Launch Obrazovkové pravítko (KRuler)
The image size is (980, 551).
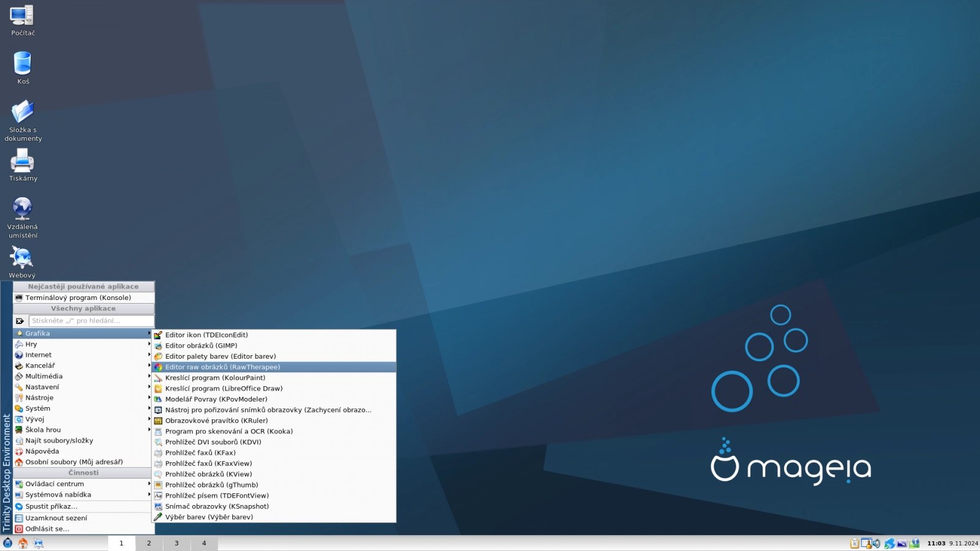[x=274, y=421]
